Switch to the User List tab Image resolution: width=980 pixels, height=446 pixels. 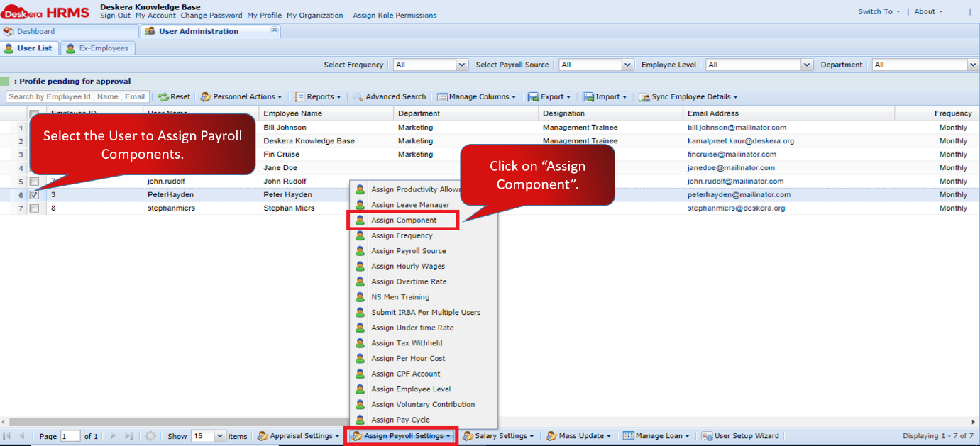click(29, 48)
